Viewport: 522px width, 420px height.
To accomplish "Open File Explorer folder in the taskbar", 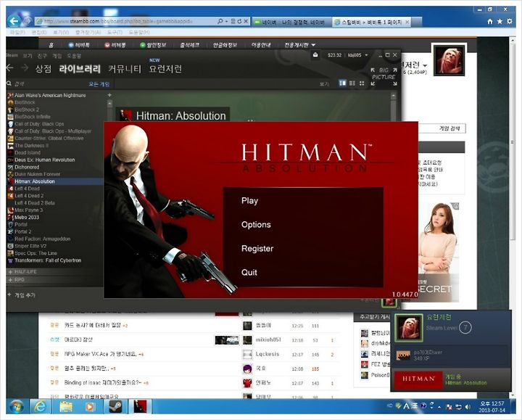I will 66,407.
